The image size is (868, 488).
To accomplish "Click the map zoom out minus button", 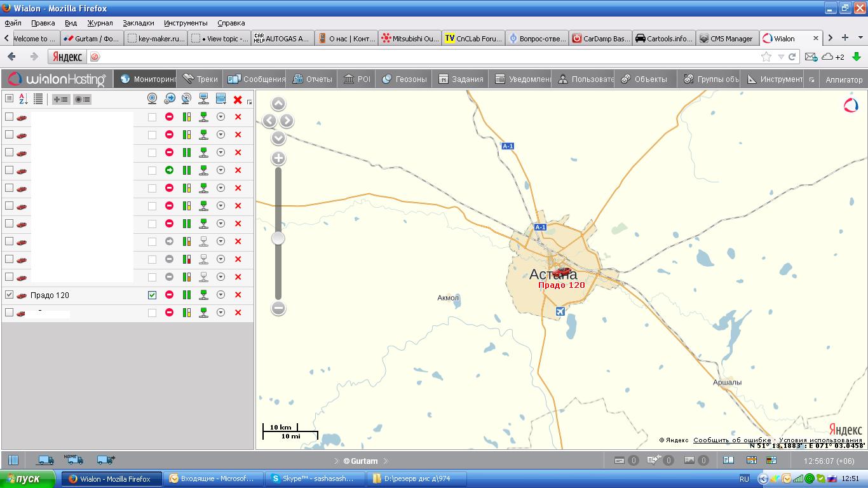I will [x=278, y=309].
